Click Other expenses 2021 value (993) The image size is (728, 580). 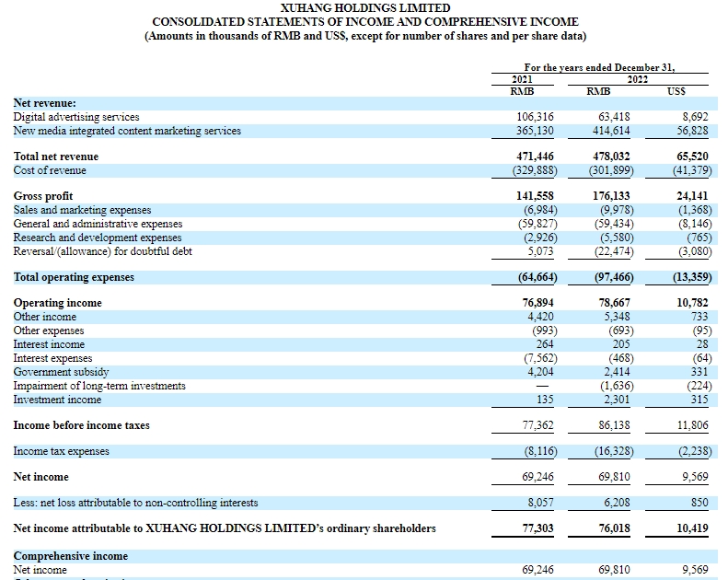[x=544, y=331]
